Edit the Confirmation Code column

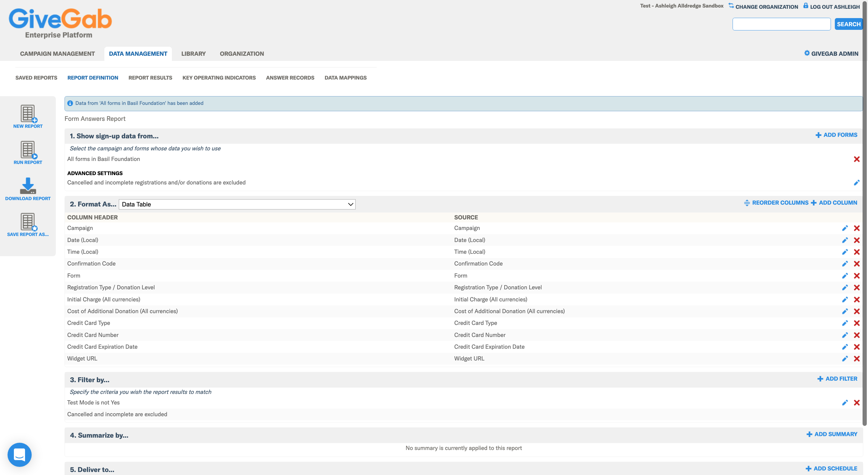click(845, 264)
